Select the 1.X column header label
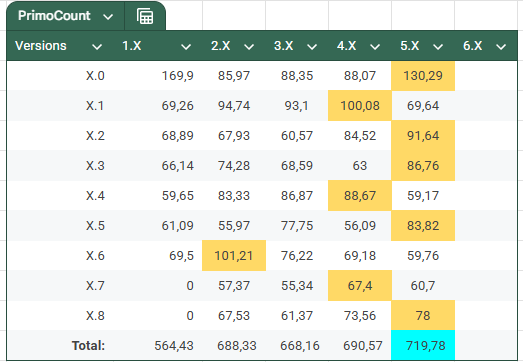The height and width of the screenshot is (362, 523). (x=132, y=46)
